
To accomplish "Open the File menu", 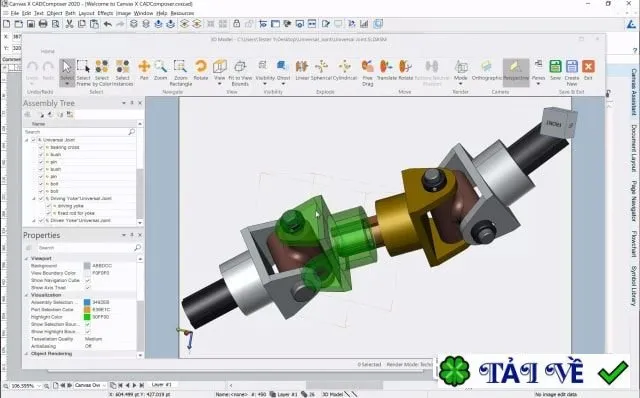I will point(15,13).
